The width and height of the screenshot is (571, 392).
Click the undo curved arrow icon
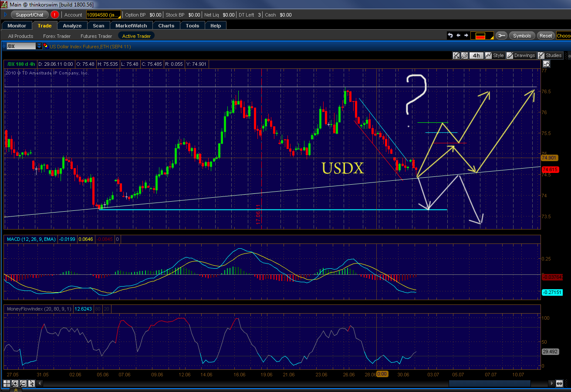click(x=450, y=35)
